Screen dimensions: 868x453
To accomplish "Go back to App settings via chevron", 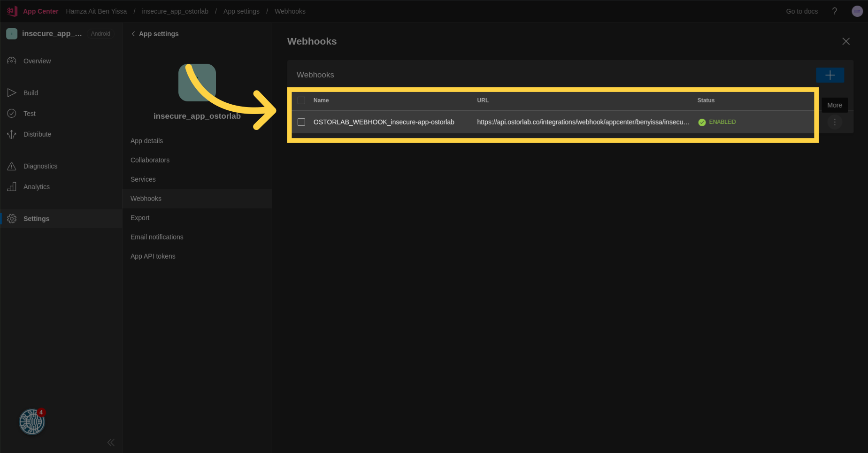I will [x=133, y=34].
